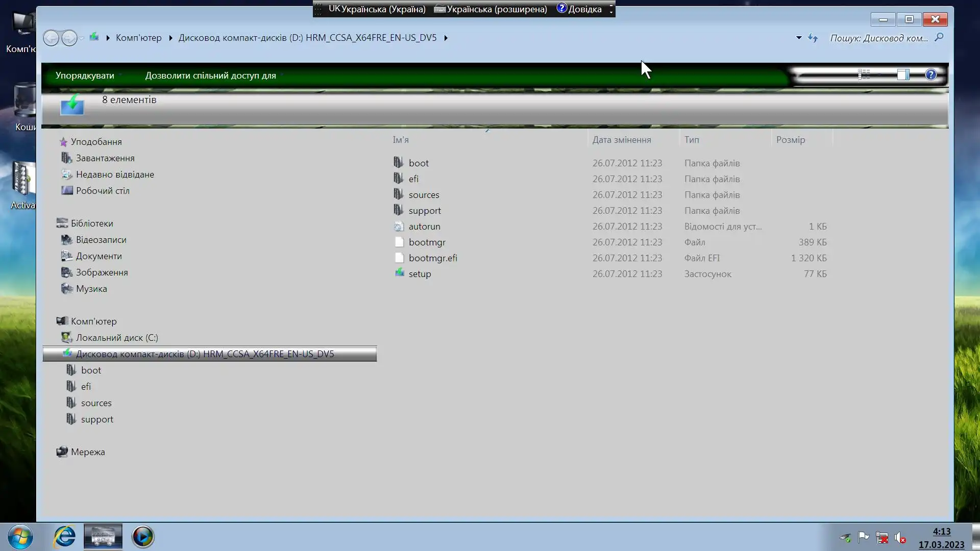Select the setup application file
This screenshot has height=551, width=980.
click(420, 274)
